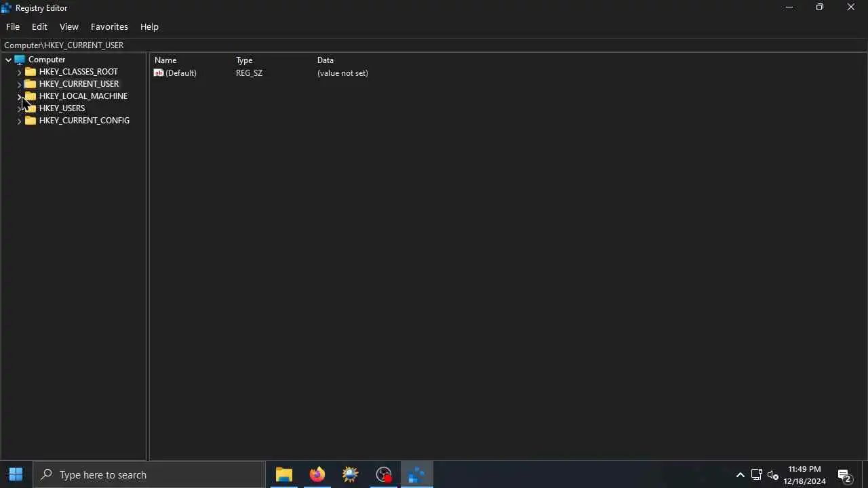Click the Registry Editor title bar icon
Viewport: 868px width, 488px height.
coord(6,7)
